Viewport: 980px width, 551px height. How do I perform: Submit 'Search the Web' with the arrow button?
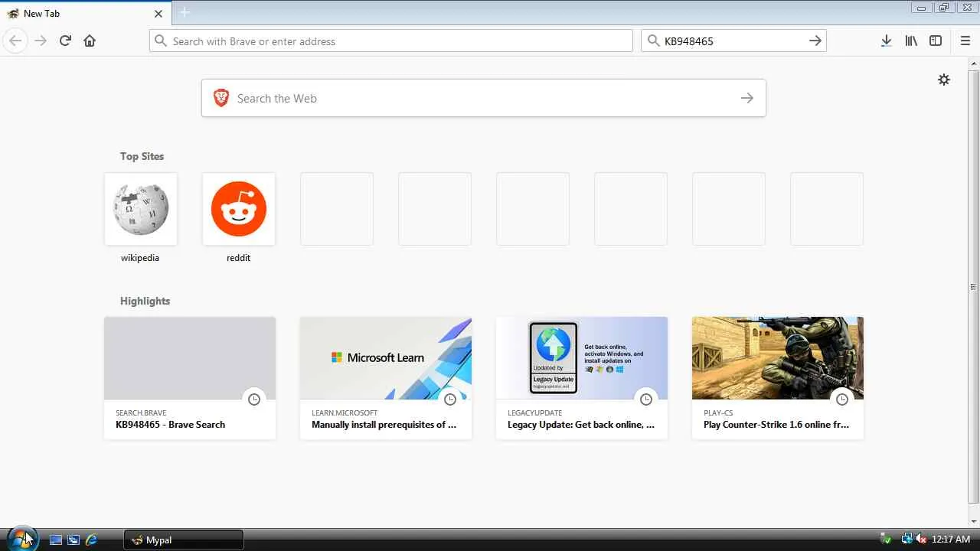pyautogui.click(x=747, y=98)
